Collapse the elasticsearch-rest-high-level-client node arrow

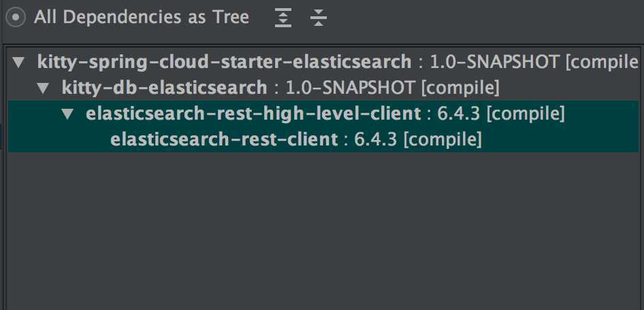click(67, 114)
